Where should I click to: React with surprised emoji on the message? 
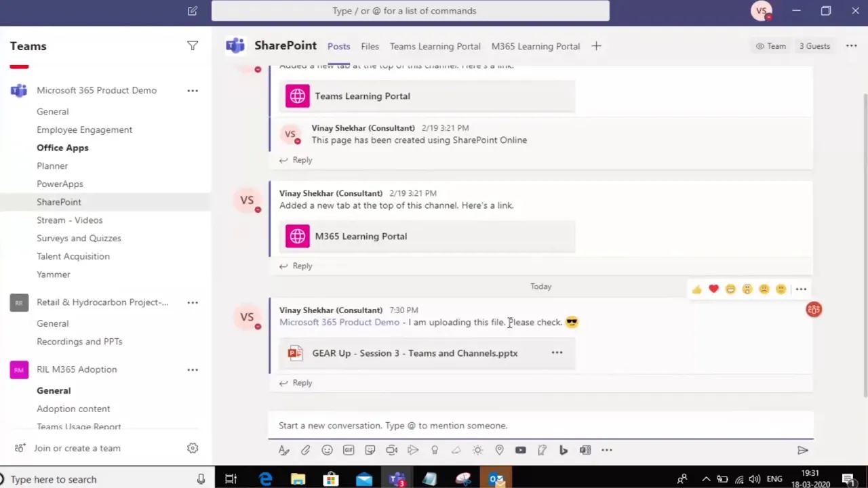(747, 289)
